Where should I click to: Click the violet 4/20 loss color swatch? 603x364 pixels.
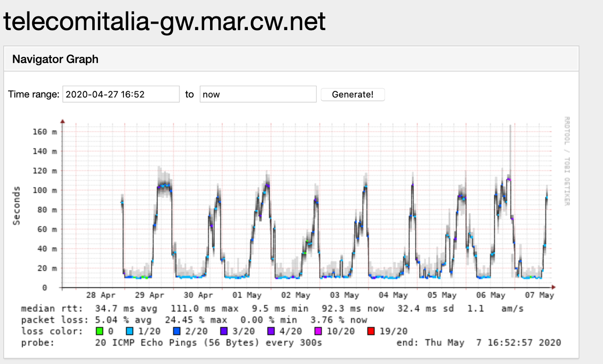point(271,332)
